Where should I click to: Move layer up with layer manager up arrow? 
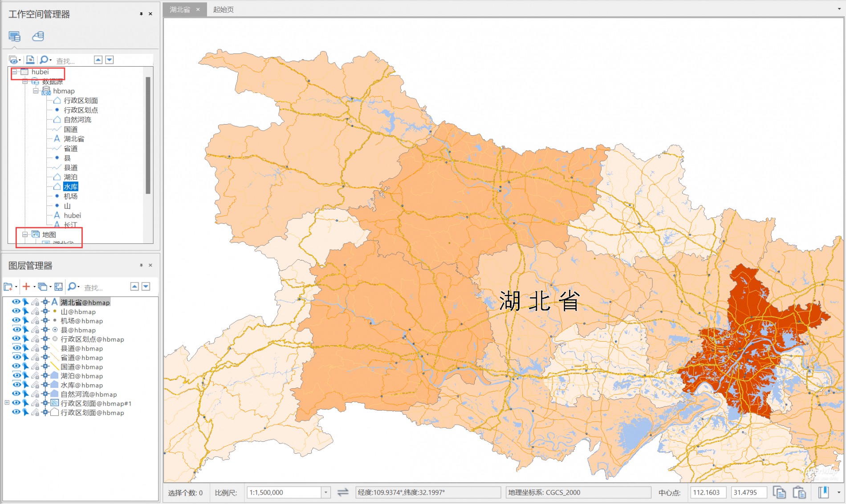(x=134, y=286)
